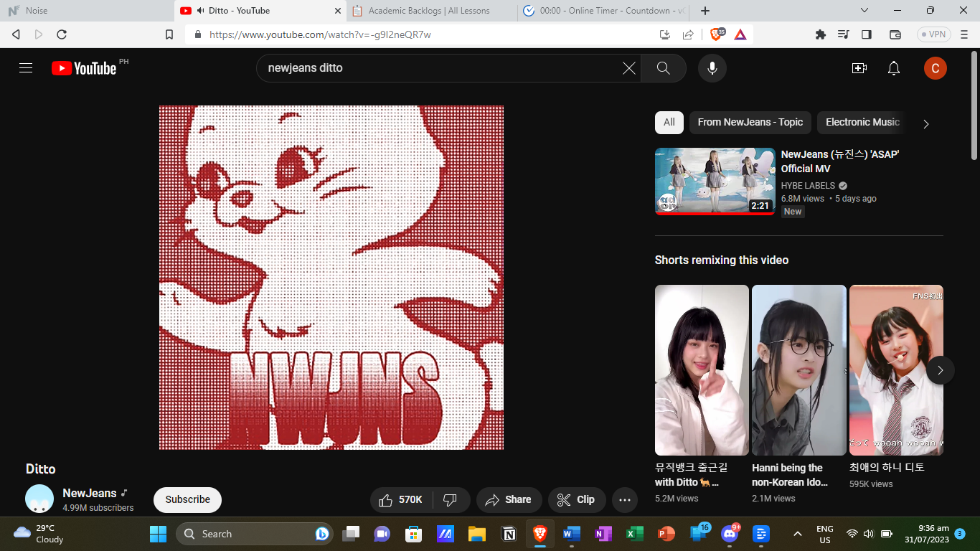Viewport: 980px width, 551px height.
Task: Select the All filter chip
Action: 669,122
